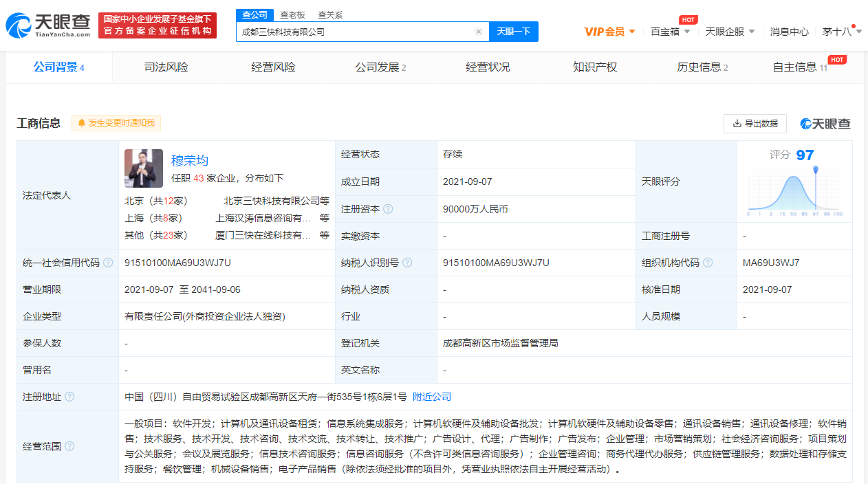
Task: Click help icon beside 统一社会信用代码
Action: click(x=108, y=263)
